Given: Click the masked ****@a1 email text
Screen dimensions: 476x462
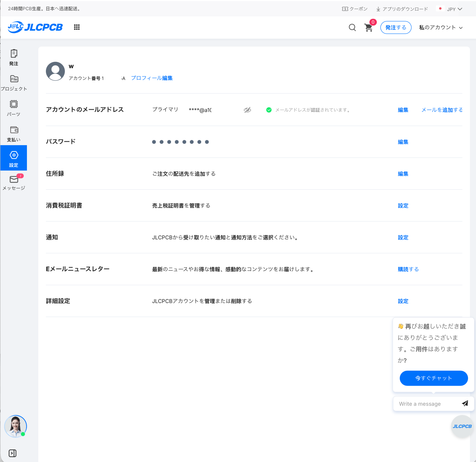Looking at the screenshot, I should pos(200,110).
